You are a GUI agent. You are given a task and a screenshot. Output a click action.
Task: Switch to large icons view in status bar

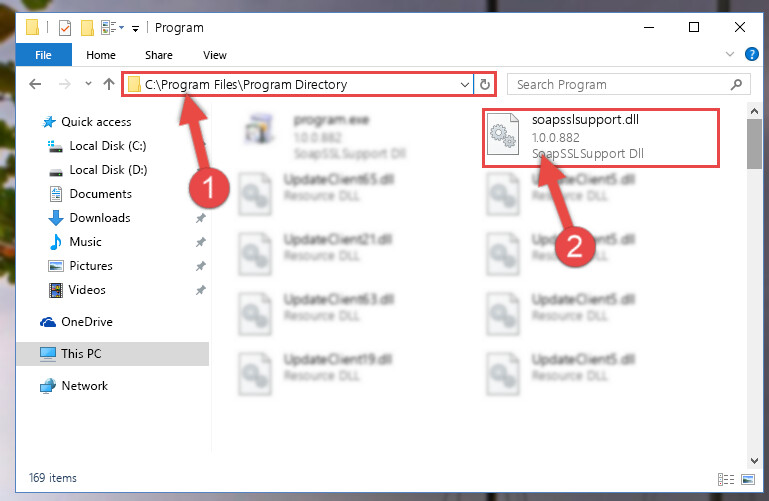pyautogui.click(x=748, y=479)
